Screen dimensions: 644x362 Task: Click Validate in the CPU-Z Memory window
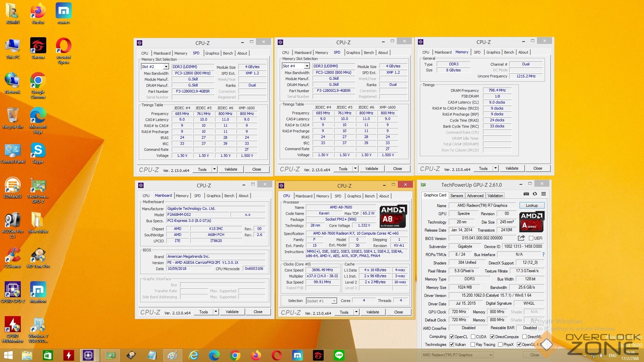coord(512,168)
